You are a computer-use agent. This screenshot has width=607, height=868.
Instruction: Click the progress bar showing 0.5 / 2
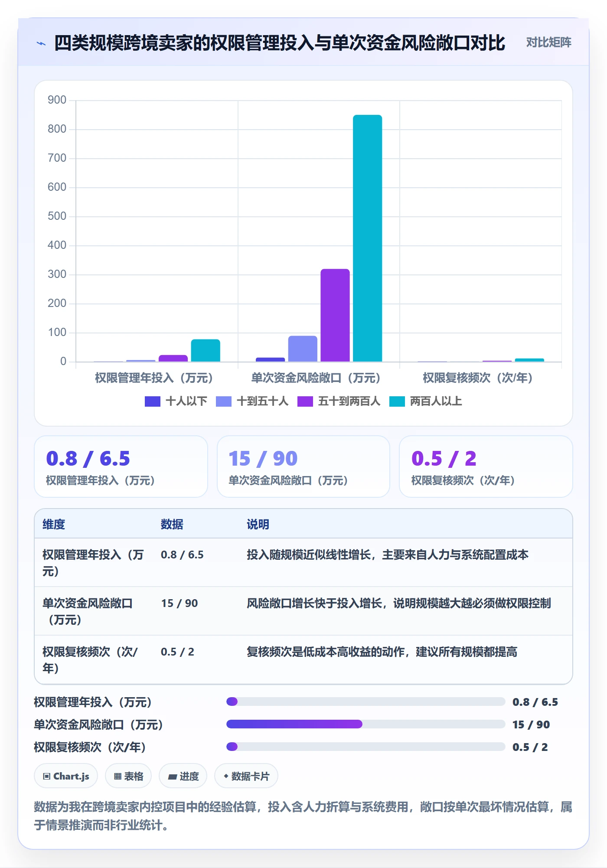pyautogui.click(x=366, y=747)
